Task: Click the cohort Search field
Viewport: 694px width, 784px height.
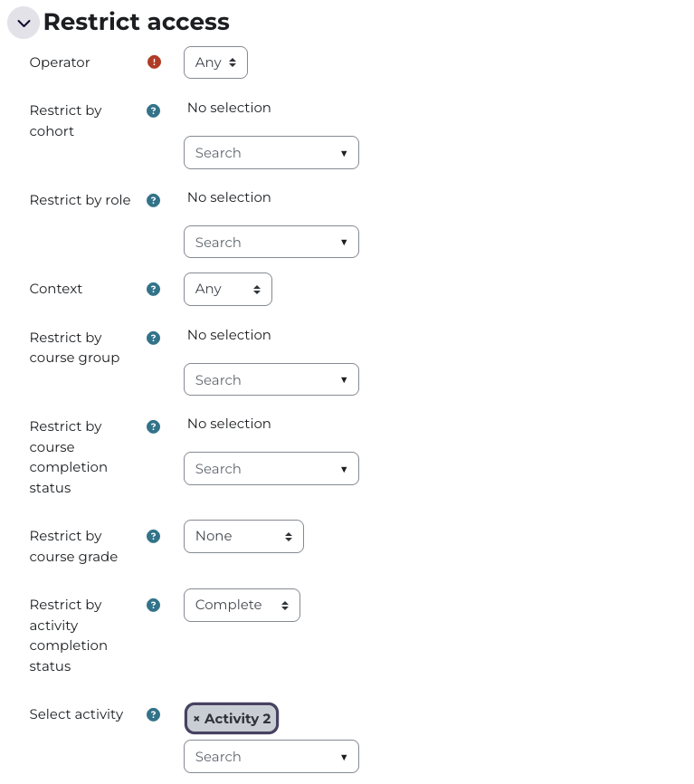Action: 261,153
